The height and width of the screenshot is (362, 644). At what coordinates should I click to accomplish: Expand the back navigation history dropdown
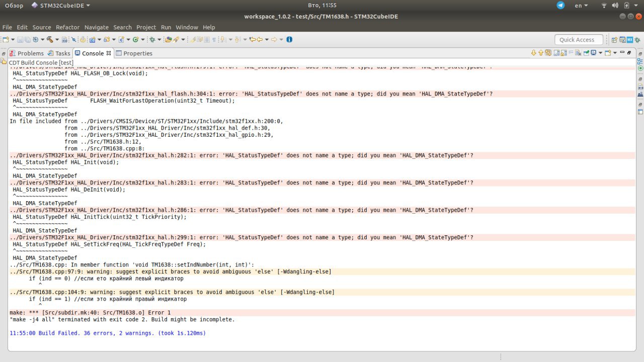coord(267,40)
